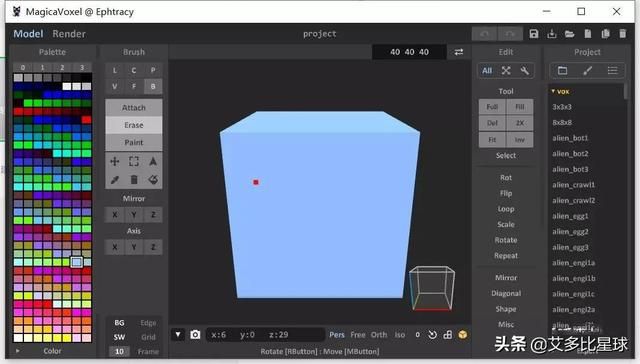The width and height of the screenshot is (640, 364).
Task: Save the project with floppy icon
Action: pyautogui.click(x=534, y=34)
